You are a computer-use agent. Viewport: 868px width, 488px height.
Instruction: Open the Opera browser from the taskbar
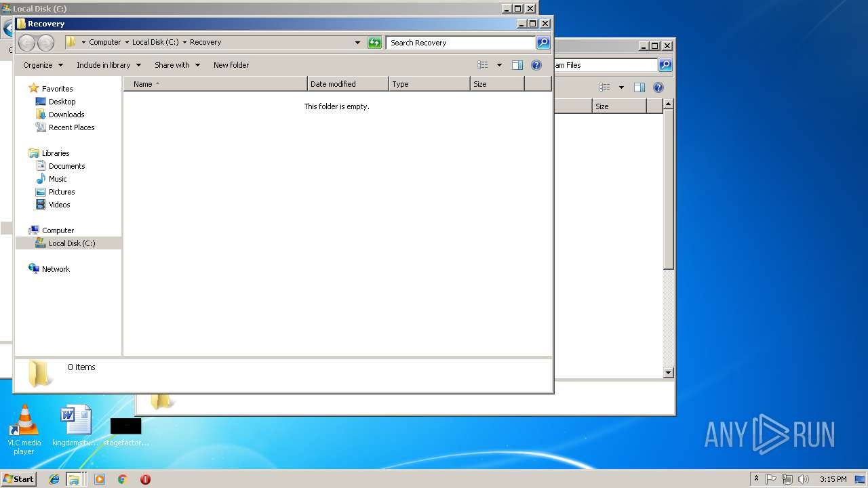[x=145, y=479]
